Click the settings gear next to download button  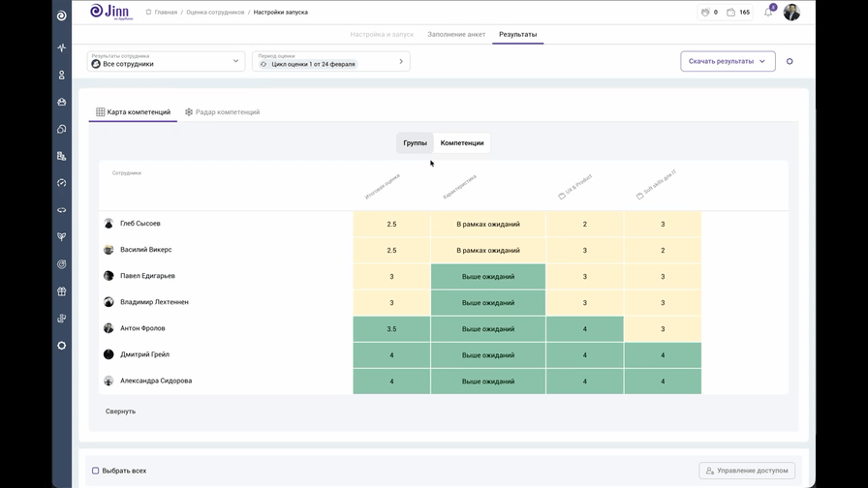coord(790,61)
